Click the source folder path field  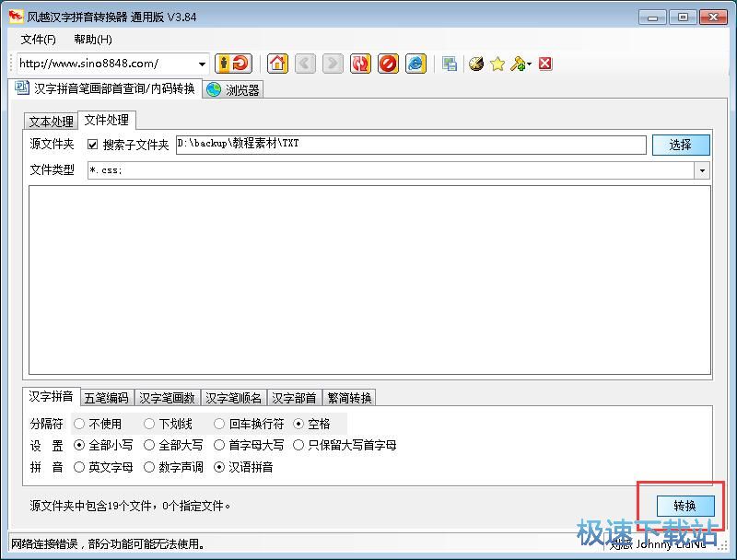[x=411, y=145]
